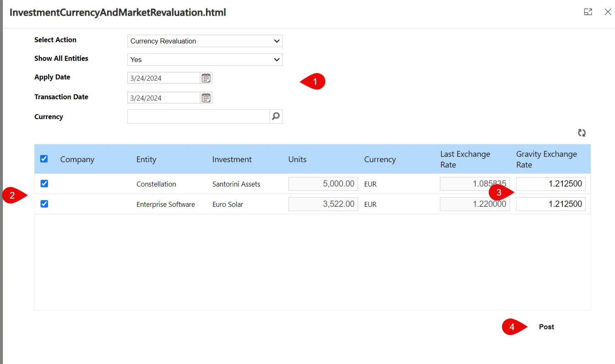Click the Investment column header

pos(232,159)
